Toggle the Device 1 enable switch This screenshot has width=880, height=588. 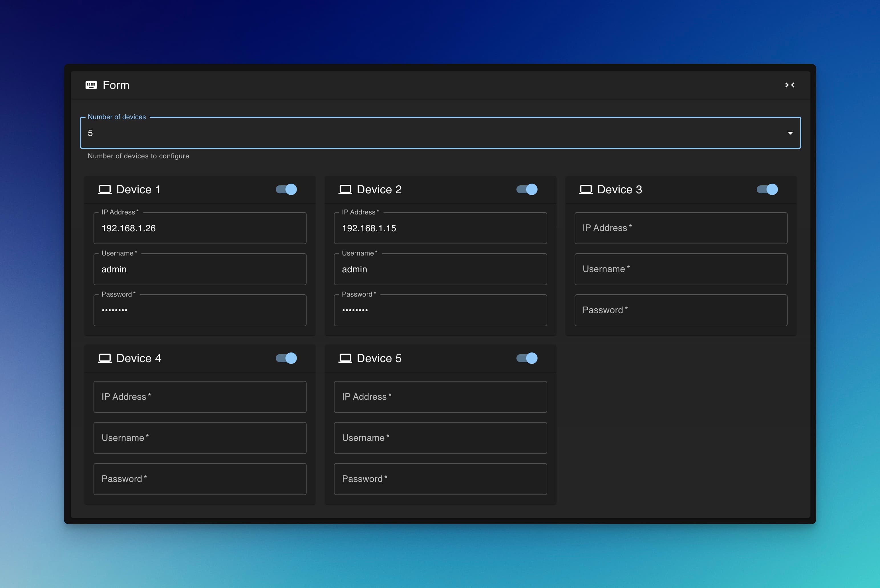point(286,190)
